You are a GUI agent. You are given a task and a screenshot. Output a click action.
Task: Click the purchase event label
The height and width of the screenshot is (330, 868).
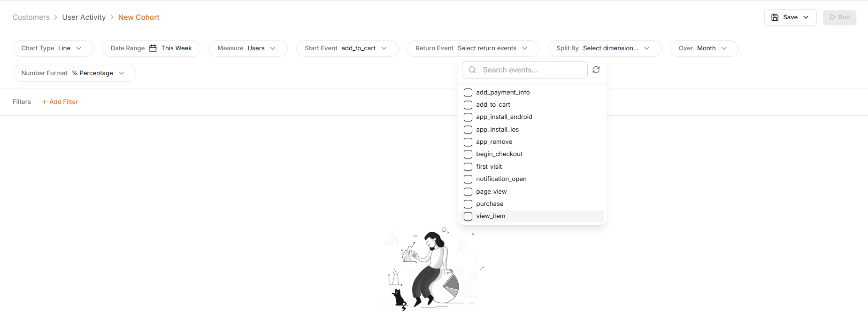pyautogui.click(x=490, y=204)
